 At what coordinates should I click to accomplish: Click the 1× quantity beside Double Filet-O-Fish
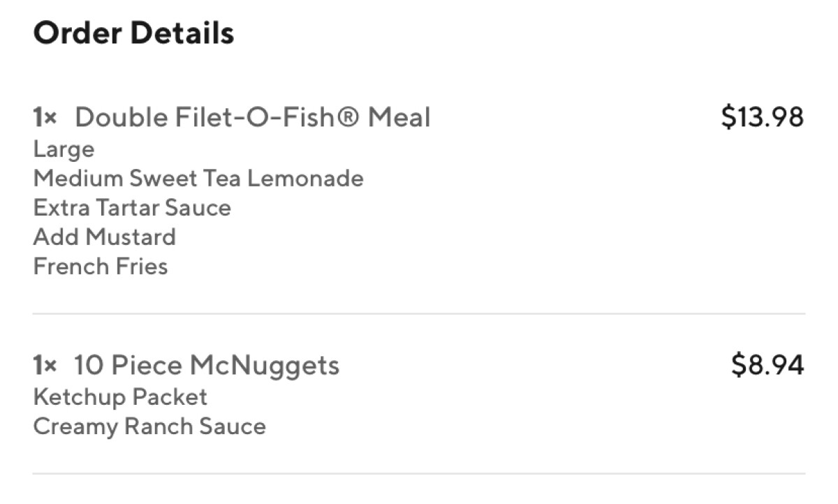click(45, 117)
